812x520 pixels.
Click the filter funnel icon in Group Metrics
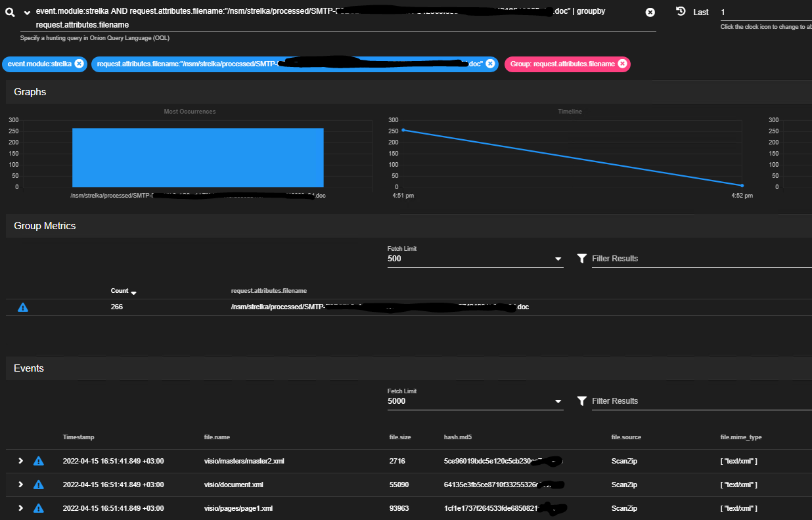click(581, 258)
